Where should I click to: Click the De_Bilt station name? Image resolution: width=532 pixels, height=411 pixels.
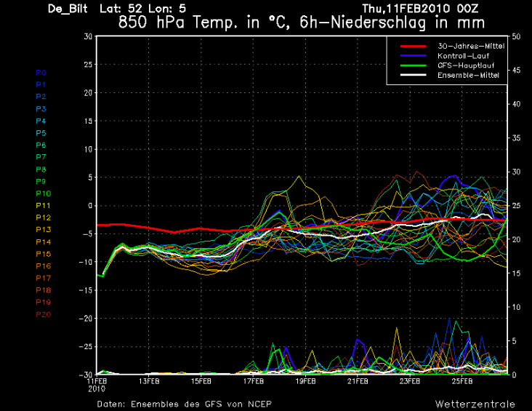tap(68, 9)
